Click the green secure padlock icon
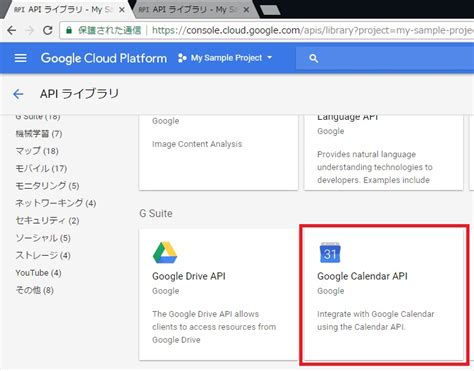This screenshot has width=474, height=371. (x=69, y=30)
